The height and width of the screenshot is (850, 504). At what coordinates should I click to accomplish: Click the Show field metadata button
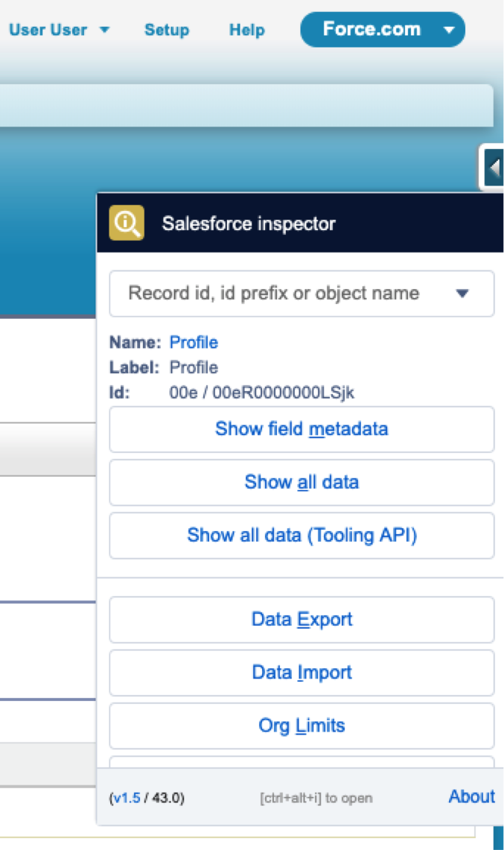(x=302, y=429)
